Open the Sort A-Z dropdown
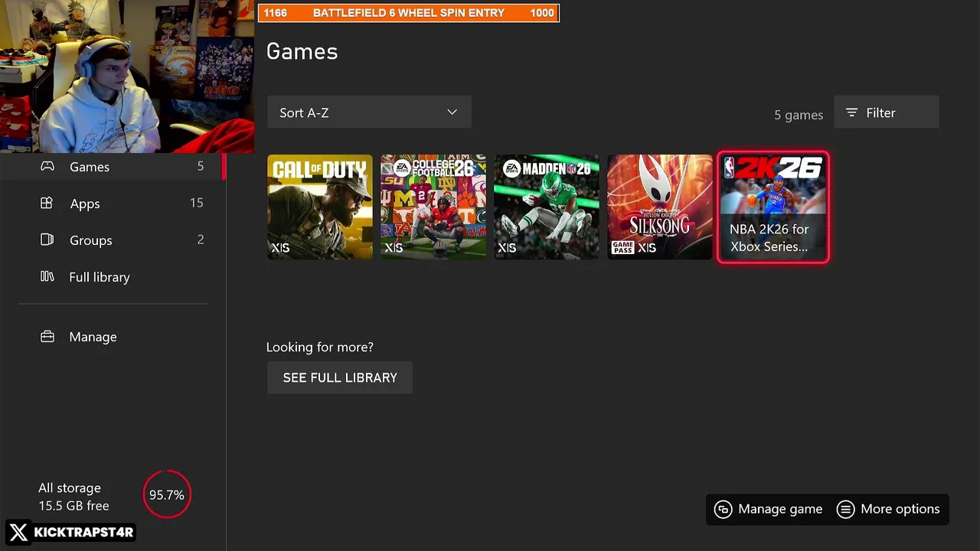This screenshot has height=551, width=980. [369, 112]
